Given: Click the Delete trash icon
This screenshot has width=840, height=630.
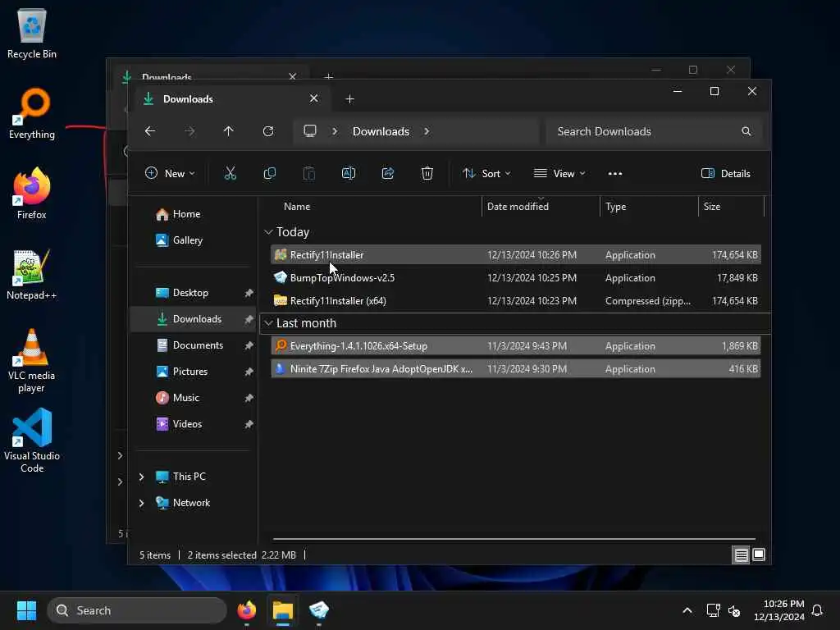Looking at the screenshot, I should pyautogui.click(x=427, y=173).
